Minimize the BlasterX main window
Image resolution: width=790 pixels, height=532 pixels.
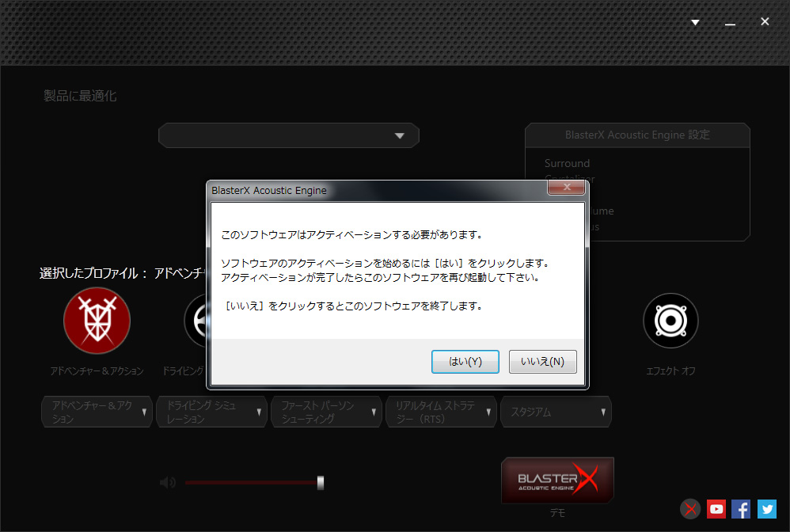730,23
